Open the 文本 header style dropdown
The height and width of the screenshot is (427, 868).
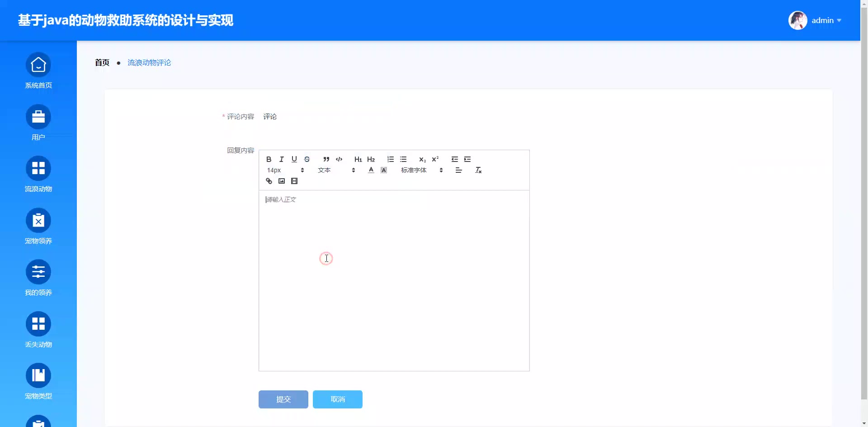click(x=336, y=170)
